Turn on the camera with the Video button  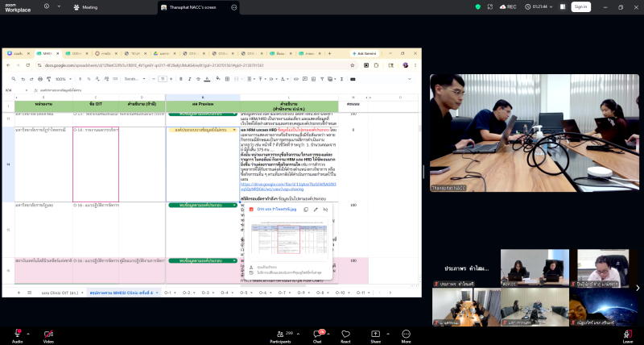click(48, 336)
